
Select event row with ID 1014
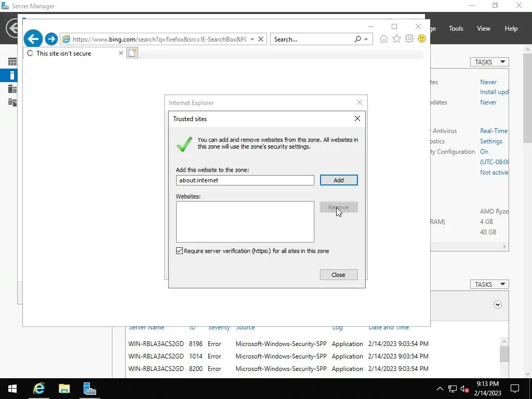point(278,356)
